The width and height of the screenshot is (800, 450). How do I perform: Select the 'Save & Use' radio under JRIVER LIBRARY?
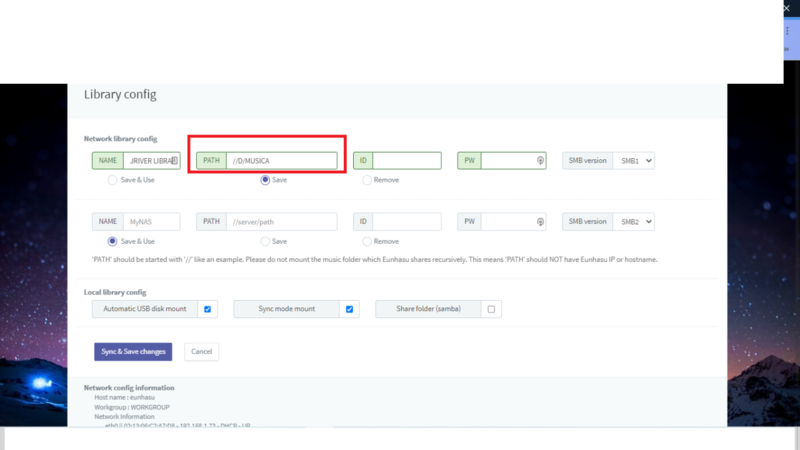[112, 180]
